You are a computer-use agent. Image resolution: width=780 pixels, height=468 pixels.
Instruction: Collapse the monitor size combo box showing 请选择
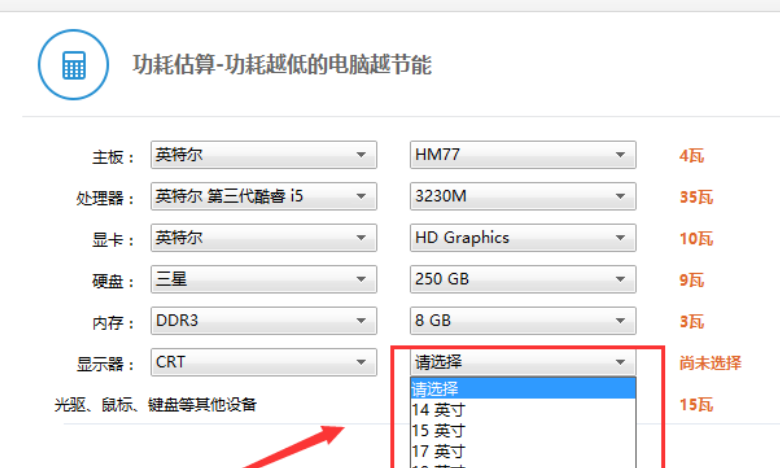click(x=522, y=362)
